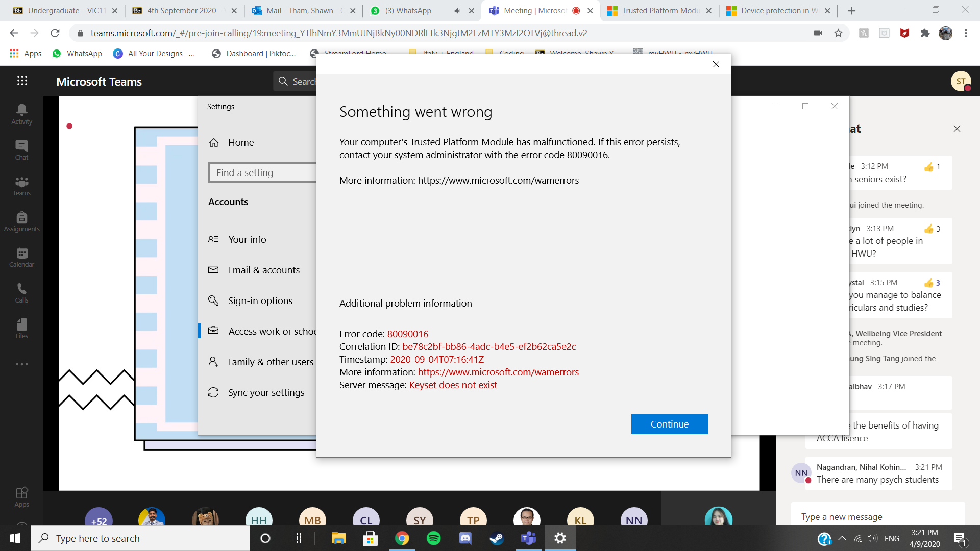The image size is (980, 551).
Task: Mute the WhatsApp tab audio icon
Action: [x=457, y=10]
